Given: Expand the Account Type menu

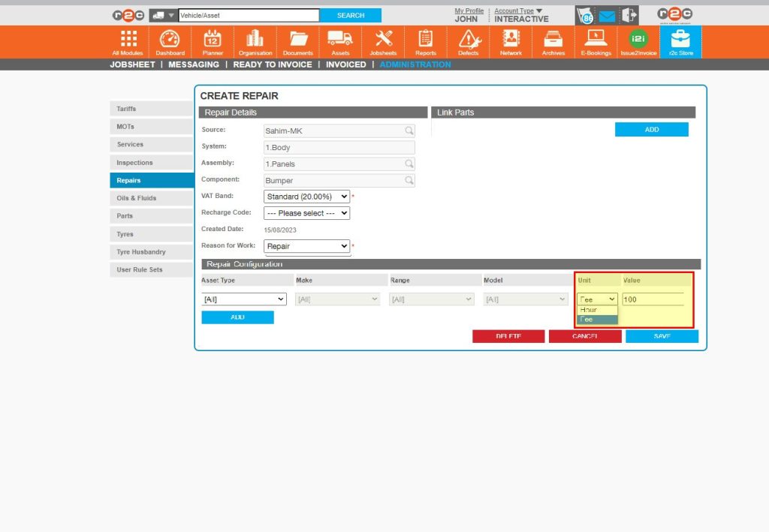Looking at the screenshot, I should pyautogui.click(x=518, y=11).
